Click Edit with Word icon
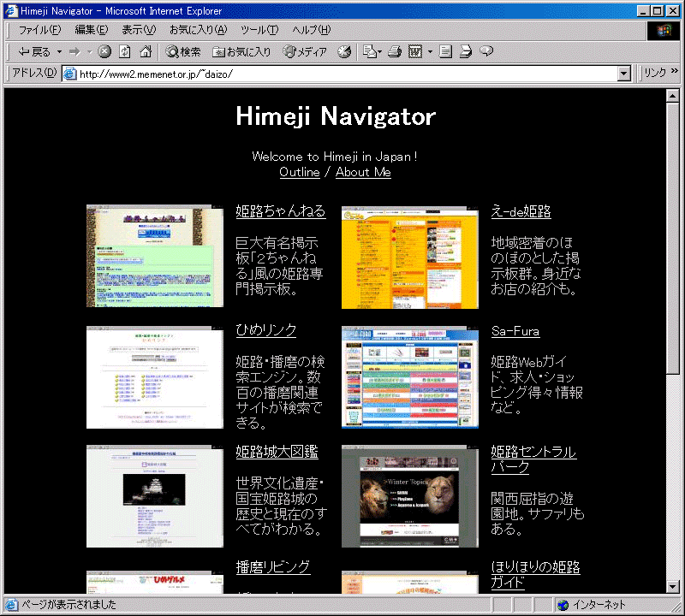Screen dimensions: 685x616 tap(415, 52)
